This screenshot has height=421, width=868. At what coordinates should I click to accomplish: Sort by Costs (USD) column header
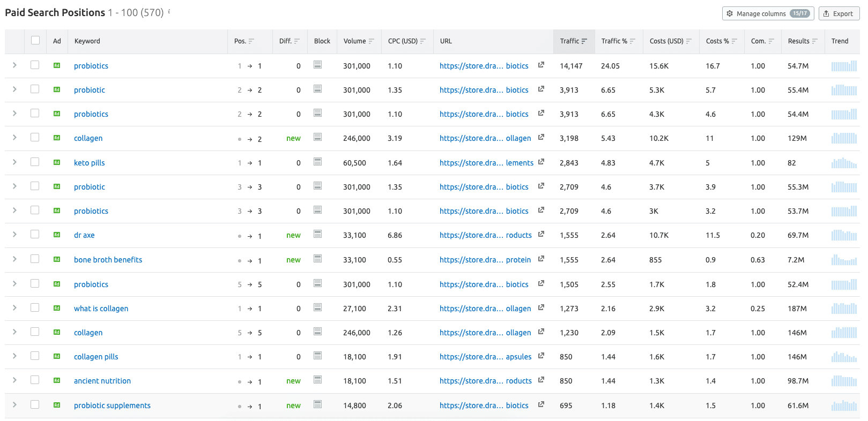(x=671, y=41)
